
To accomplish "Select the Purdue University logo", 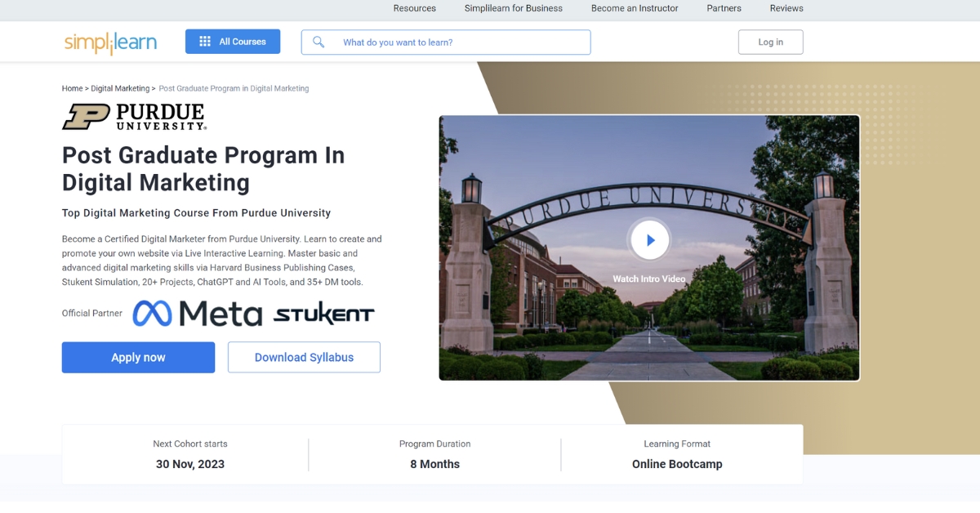I will [136, 116].
